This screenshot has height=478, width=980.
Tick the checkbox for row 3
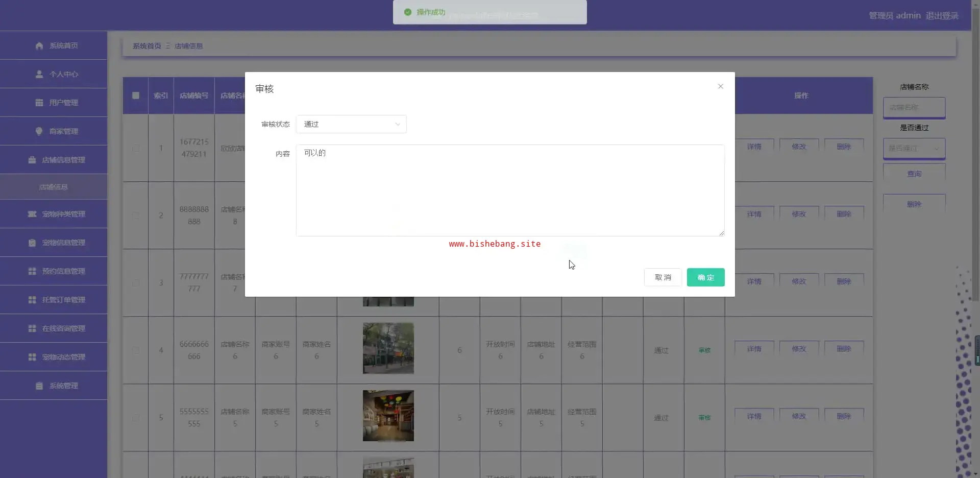click(136, 283)
